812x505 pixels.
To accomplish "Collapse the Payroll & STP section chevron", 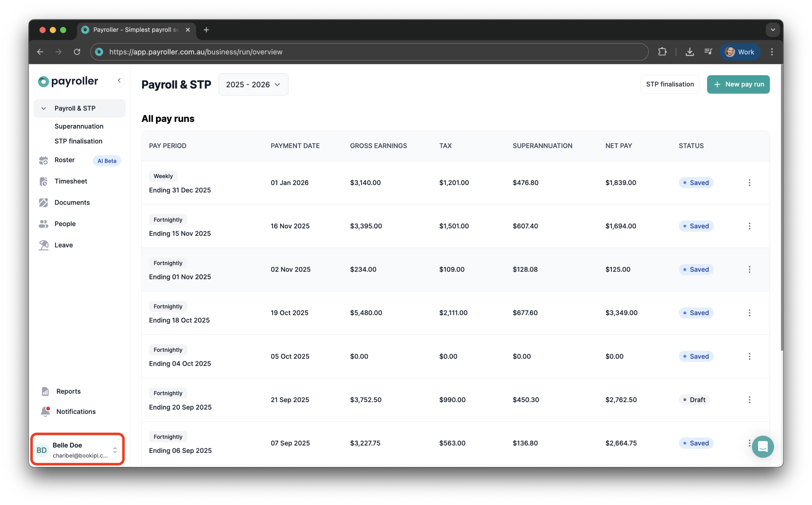I will tap(43, 108).
